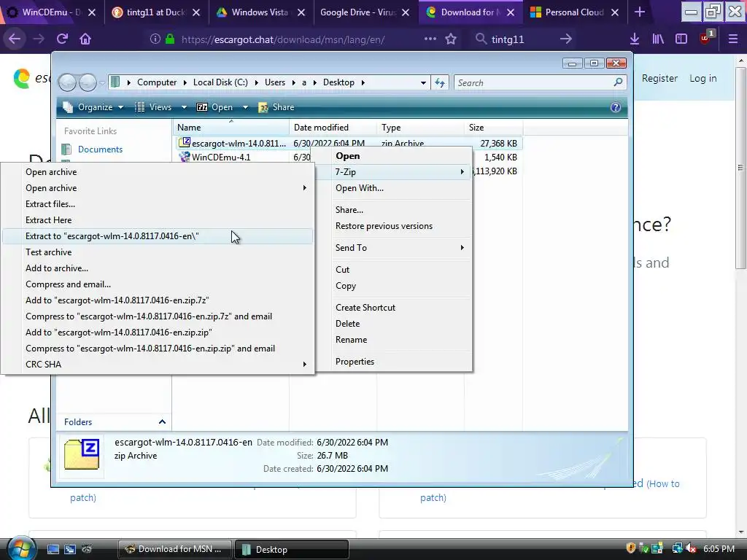This screenshot has width=747, height=560.
Task: Toggle Firefox sidebar icon
Action: click(681, 39)
